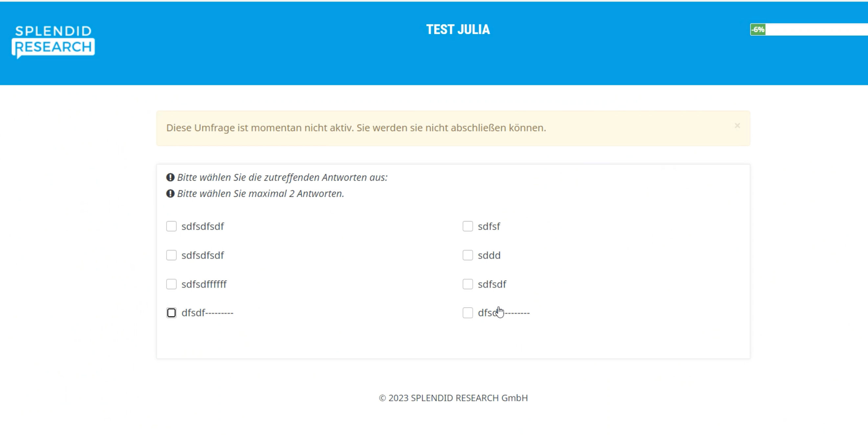
Task: Click the 'sdfsf' answer label text
Action: 489,226
